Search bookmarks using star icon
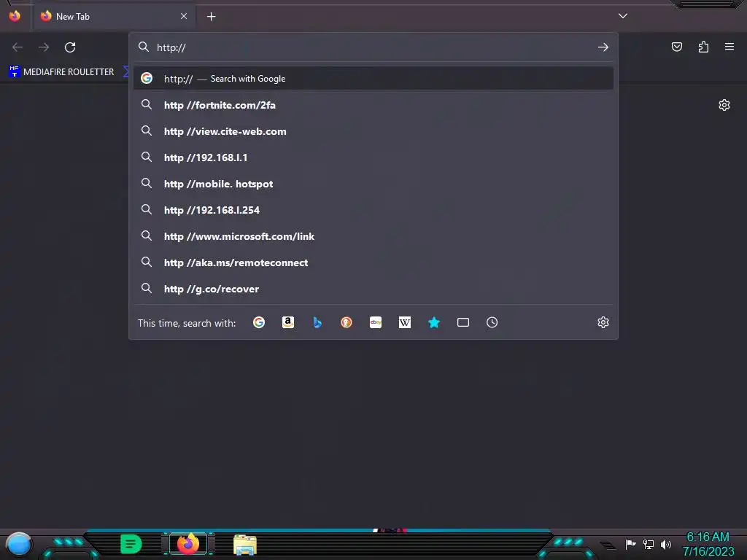Screen dimensions: 747x560 (x=434, y=322)
